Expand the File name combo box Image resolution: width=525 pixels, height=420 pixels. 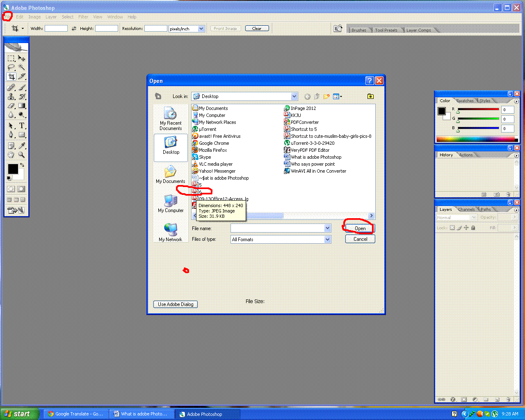327,228
